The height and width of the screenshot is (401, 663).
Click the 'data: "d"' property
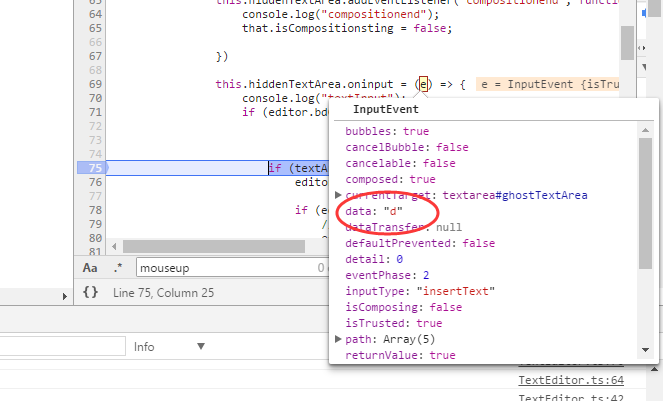tap(374, 211)
